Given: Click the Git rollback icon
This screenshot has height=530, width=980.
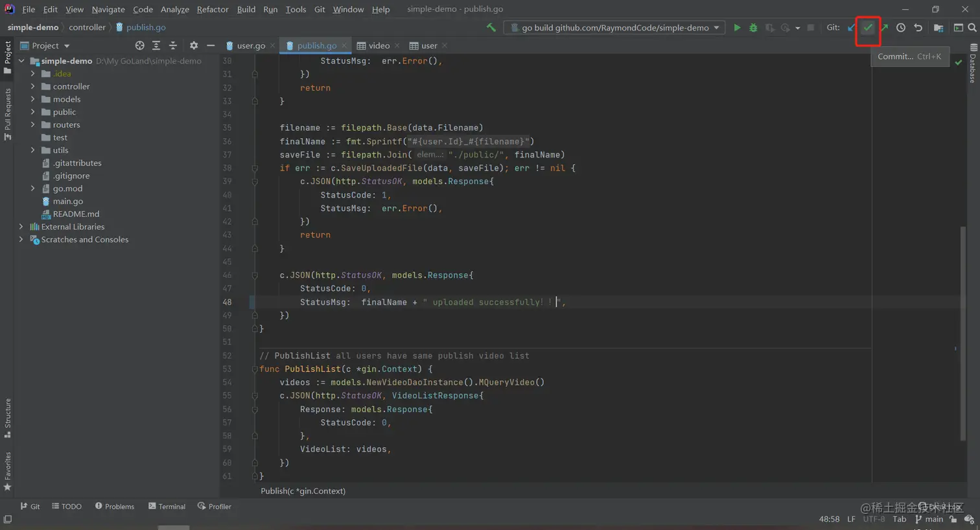Looking at the screenshot, I should [x=918, y=28].
